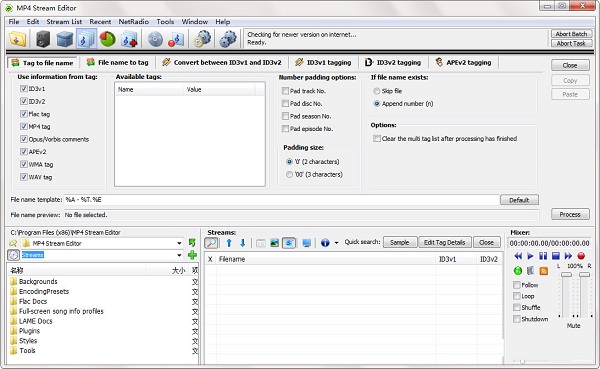Open the Streams combo box dropdown arrow
Viewport: 600px width, 369px height.
179,255
